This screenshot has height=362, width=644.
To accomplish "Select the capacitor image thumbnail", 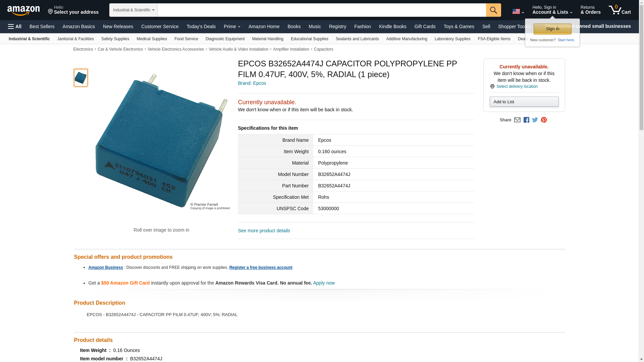I will [81, 78].
